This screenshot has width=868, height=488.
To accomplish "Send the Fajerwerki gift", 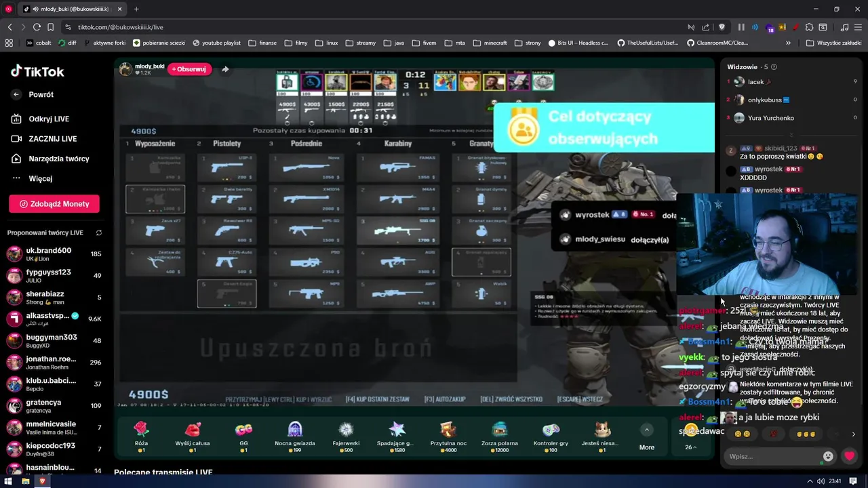I will [x=346, y=436].
